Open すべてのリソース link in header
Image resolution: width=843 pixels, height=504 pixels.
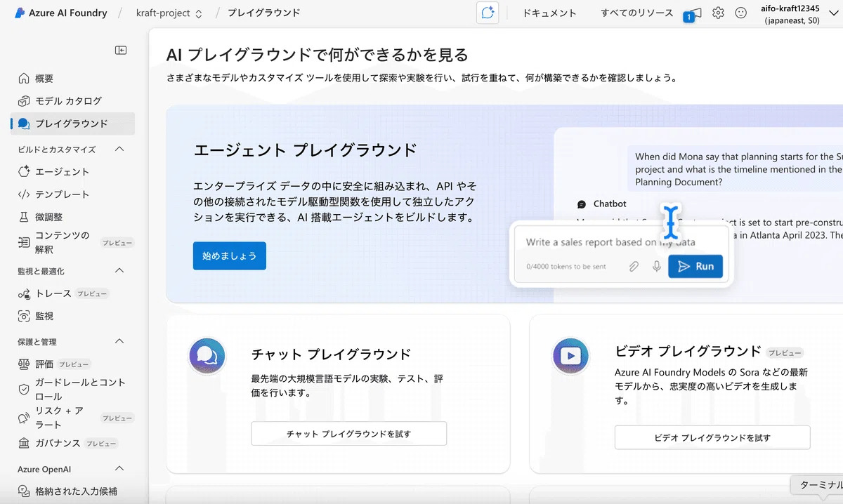click(x=636, y=13)
